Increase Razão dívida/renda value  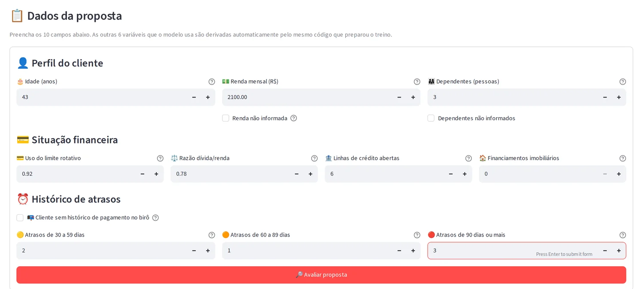tap(310, 174)
